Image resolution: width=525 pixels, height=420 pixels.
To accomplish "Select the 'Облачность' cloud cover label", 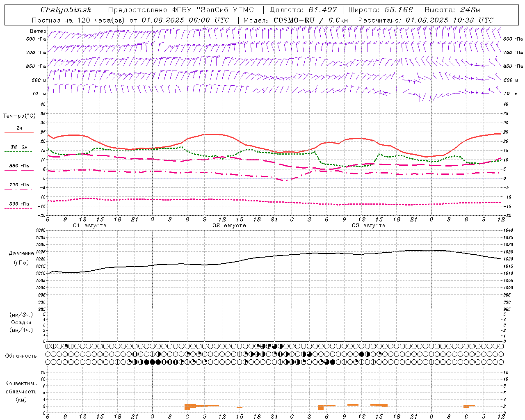I will click(x=21, y=356).
